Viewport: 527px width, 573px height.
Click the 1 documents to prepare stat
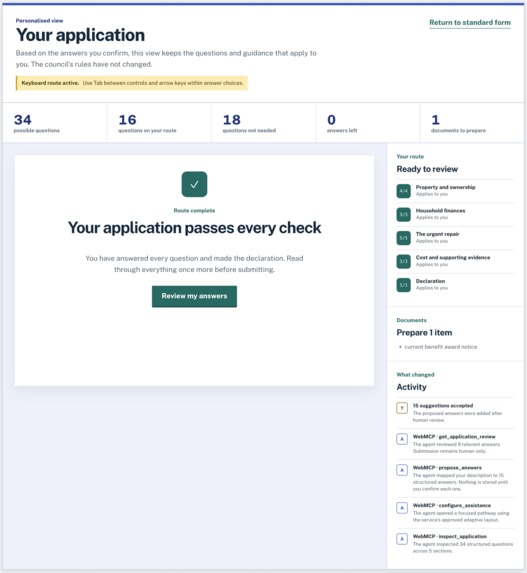tap(472, 123)
